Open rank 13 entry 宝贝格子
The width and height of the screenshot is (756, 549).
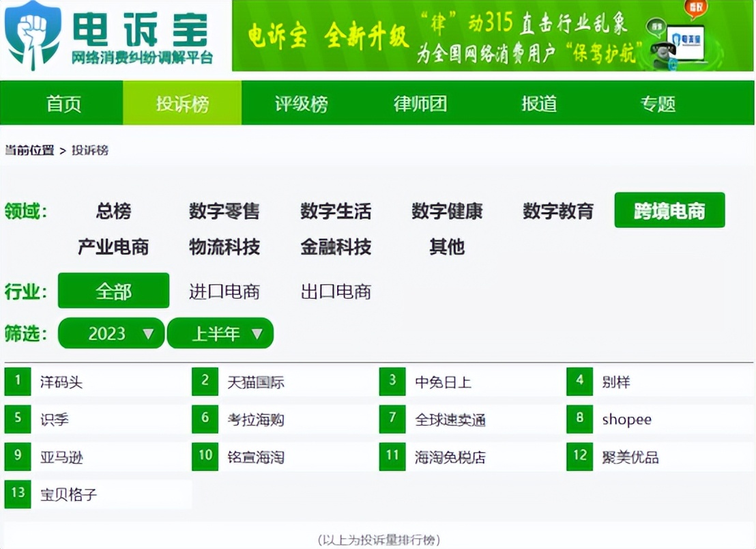[x=68, y=494]
